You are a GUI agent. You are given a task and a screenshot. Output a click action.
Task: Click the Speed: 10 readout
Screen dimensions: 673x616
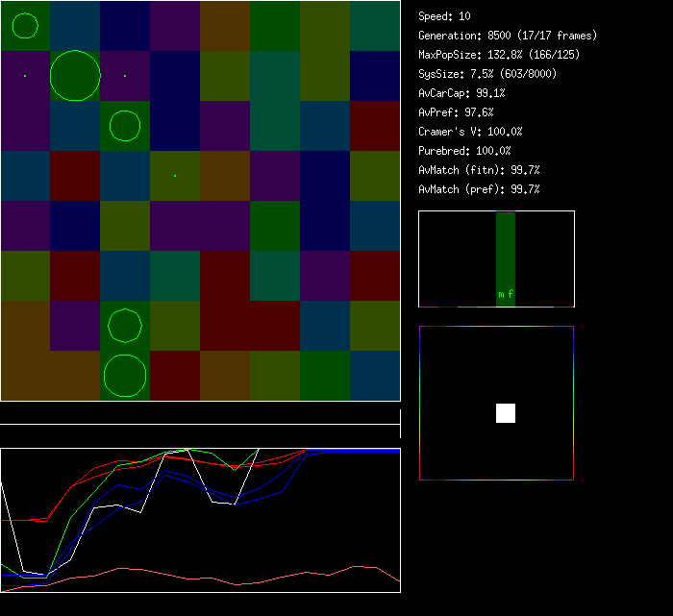click(445, 16)
